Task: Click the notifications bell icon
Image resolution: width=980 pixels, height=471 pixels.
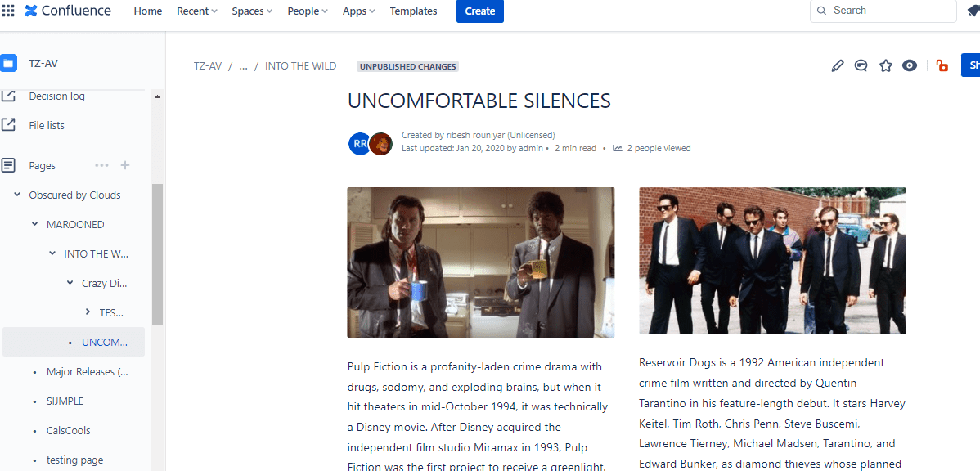Action: (x=973, y=11)
